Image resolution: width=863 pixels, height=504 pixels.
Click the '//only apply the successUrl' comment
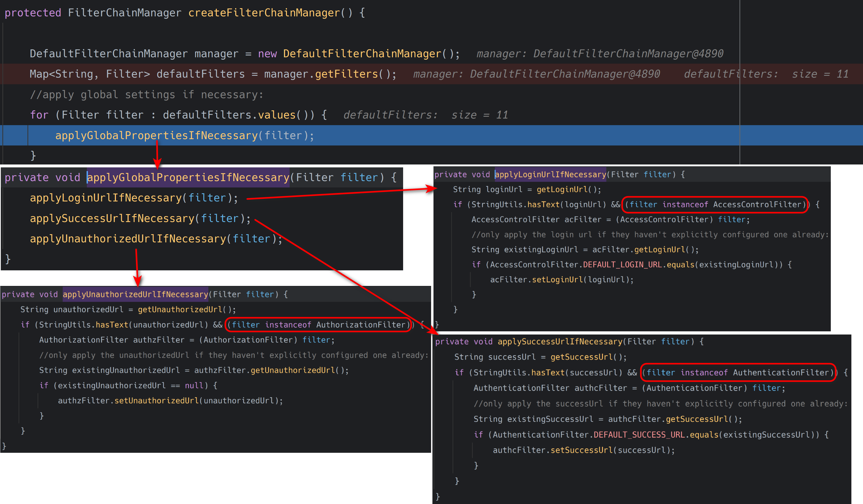click(661, 404)
